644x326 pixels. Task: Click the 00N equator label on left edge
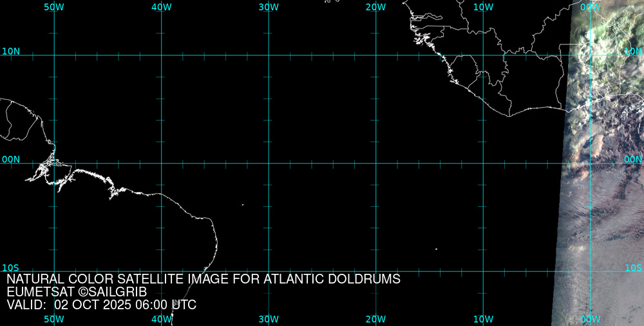tap(11, 159)
